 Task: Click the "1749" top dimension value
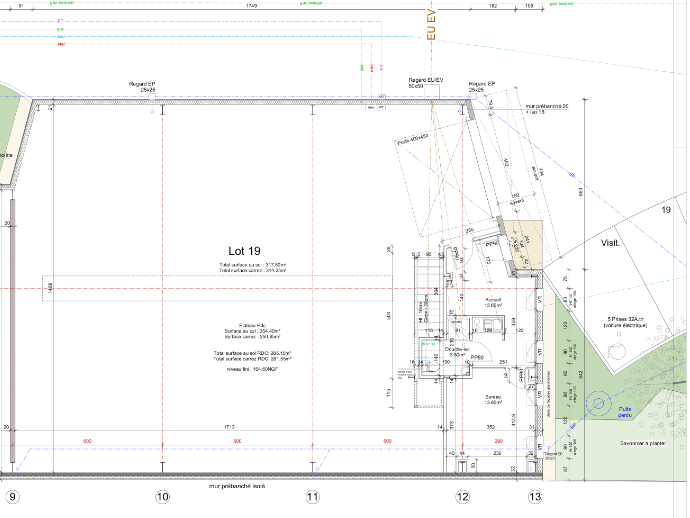[x=251, y=6]
